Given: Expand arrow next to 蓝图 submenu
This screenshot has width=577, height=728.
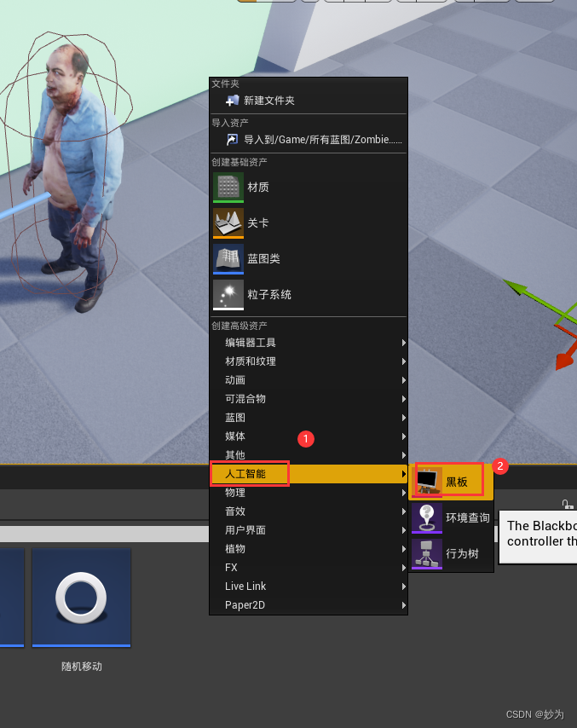Looking at the screenshot, I should pyautogui.click(x=403, y=418).
